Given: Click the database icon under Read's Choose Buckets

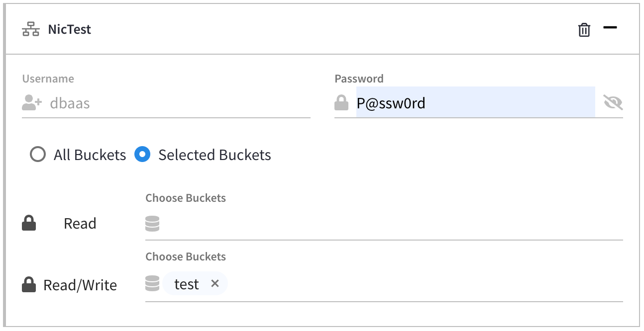Looking at the screenshot, I should click(x=152, y=224).
